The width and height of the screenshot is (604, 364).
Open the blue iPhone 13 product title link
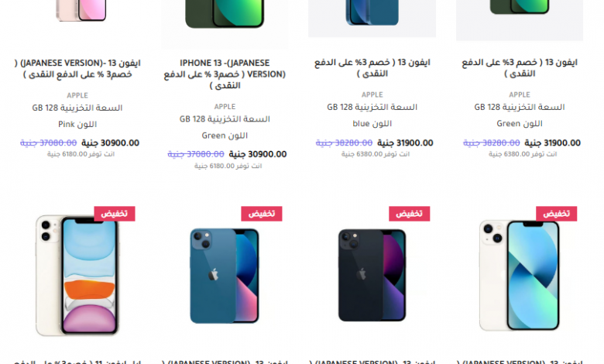click(x=372, y=68)
